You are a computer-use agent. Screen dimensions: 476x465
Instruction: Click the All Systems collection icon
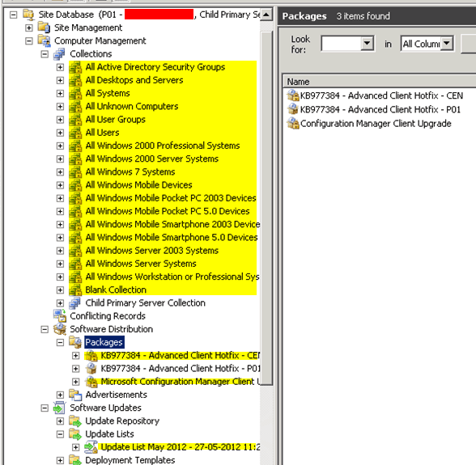(x=75, y=93)
